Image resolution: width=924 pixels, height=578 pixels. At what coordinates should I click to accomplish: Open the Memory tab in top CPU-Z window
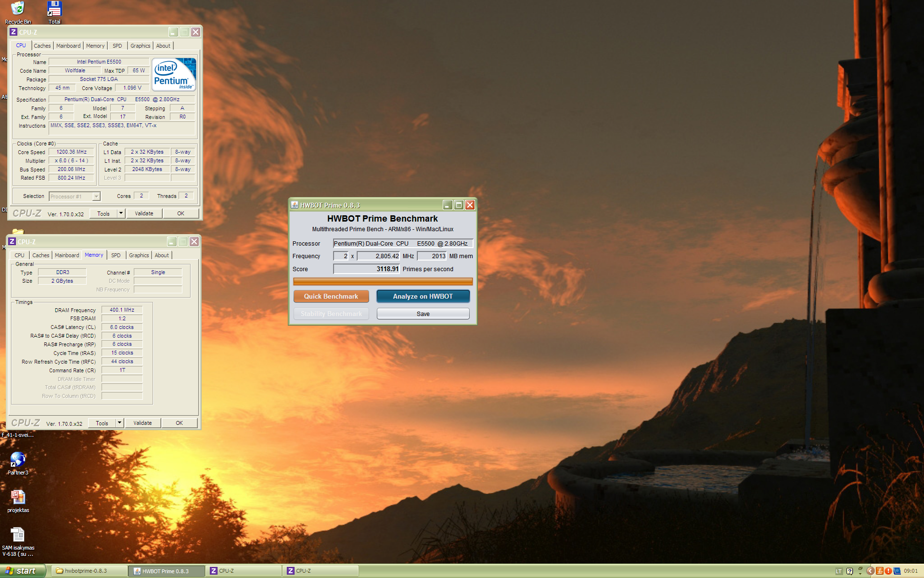click(x=95, y=46)
